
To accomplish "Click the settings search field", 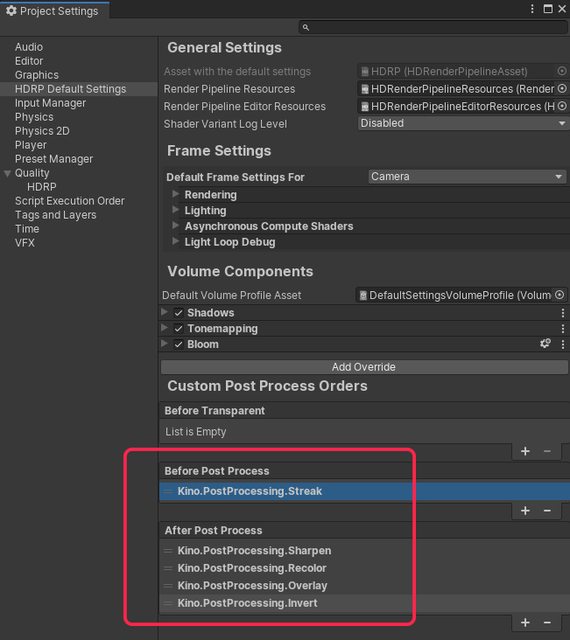I will tap(433, 27).
